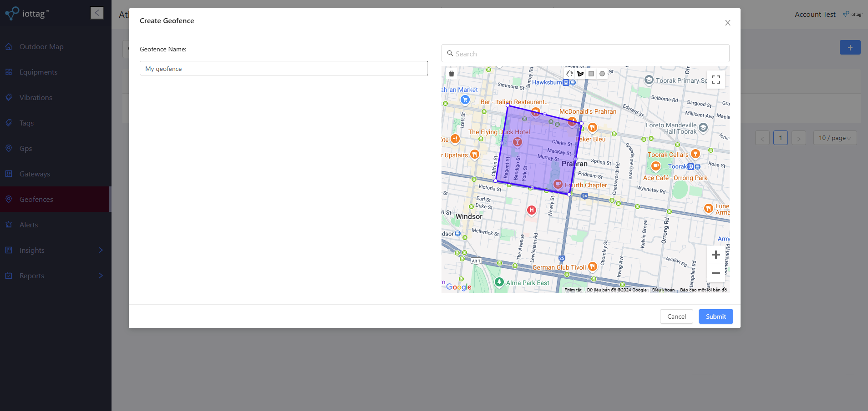The height and width of the screenshot is (411, 868).
Task: Click the Upstairs restaurant pin
Action: pos(475,154)
